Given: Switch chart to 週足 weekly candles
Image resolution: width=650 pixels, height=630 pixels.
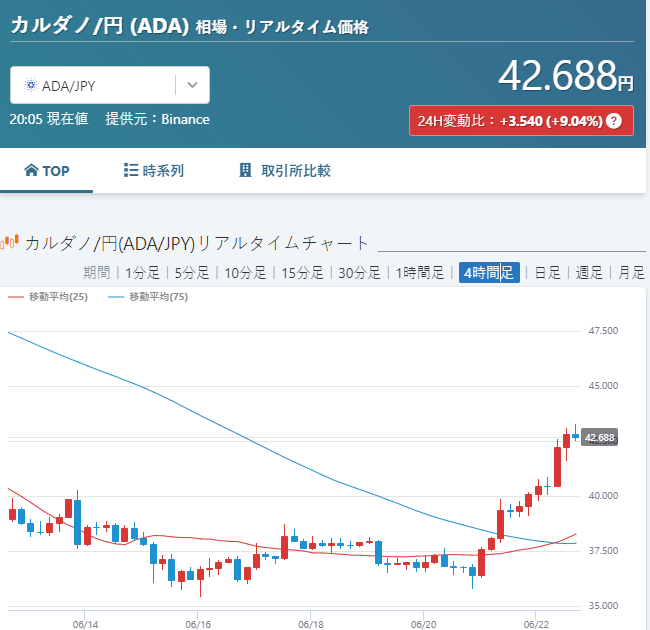Looking at the screenshot, I should [x=589, y=273].
